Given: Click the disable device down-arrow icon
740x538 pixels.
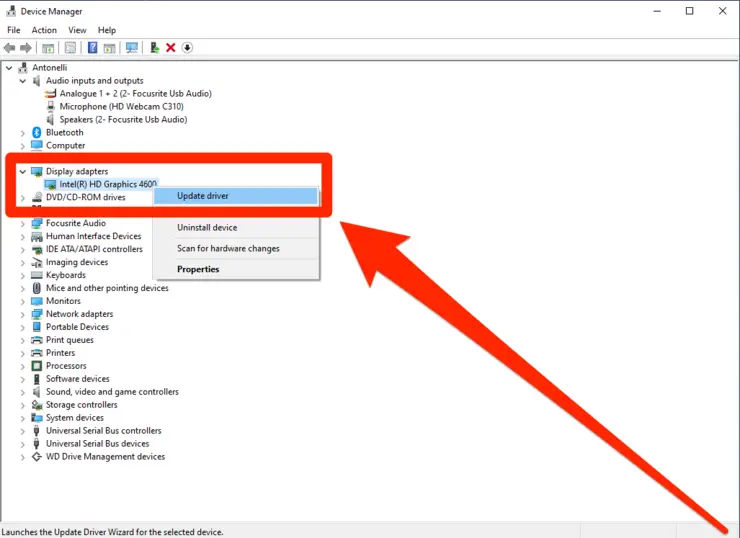Looking at the screenshot, I should pyautogui.click(x=187, y=48).
